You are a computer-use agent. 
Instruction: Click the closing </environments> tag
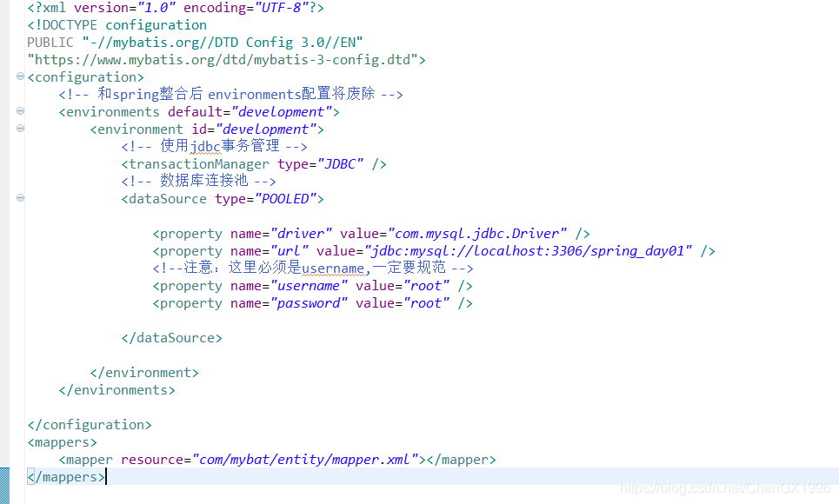tap(117, 389)
